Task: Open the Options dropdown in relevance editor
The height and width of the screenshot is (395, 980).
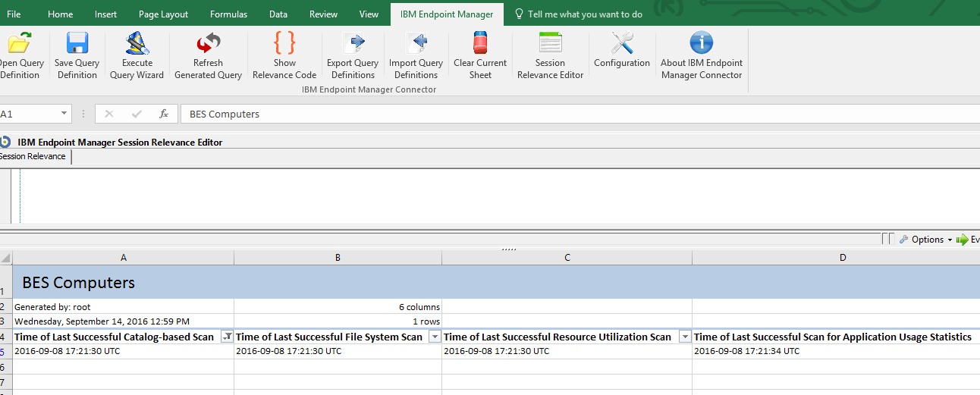Action: pyautogui.click(x=925, y=240)
